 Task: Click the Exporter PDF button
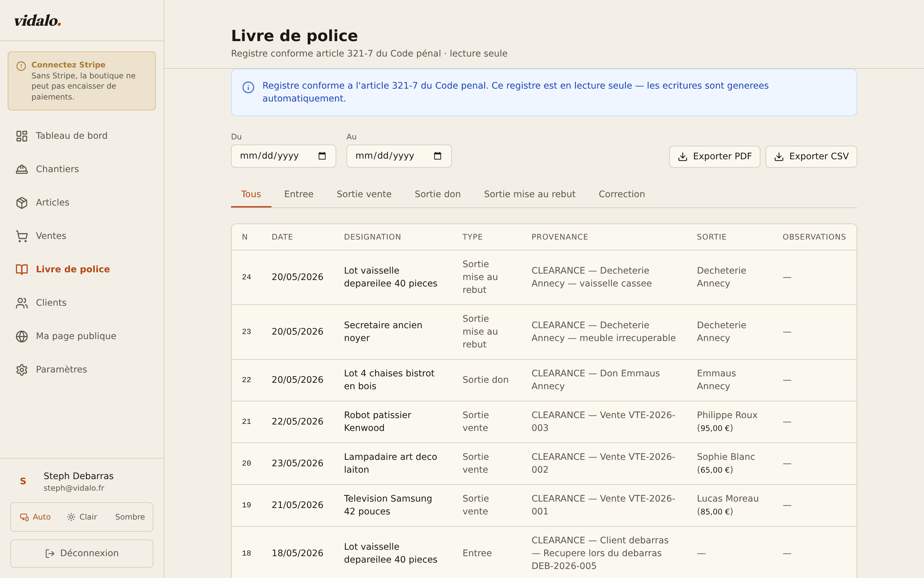[714, 157]
